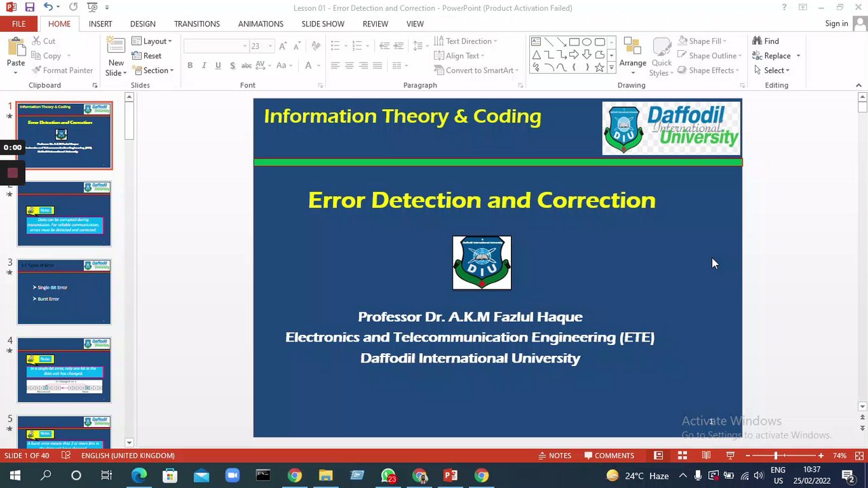Click the Sign in link

(x=836, y=24)
